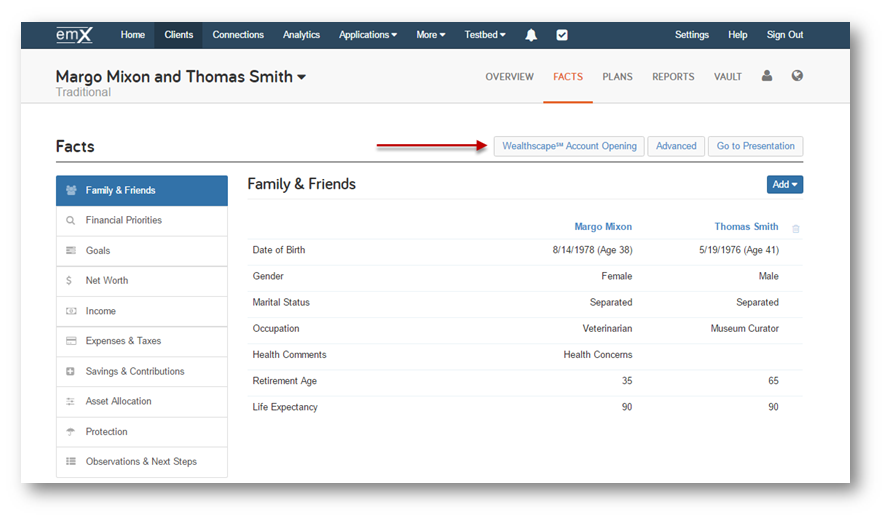Click the Financial Priorities magnifier icon
Screen dimensions: 885x518
click(x=71, y=220)
